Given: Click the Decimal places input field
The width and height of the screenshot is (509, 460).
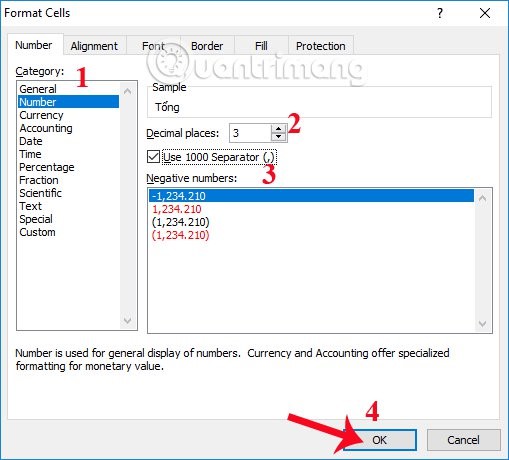Looking at the screenshot, I should click(250, 133).
